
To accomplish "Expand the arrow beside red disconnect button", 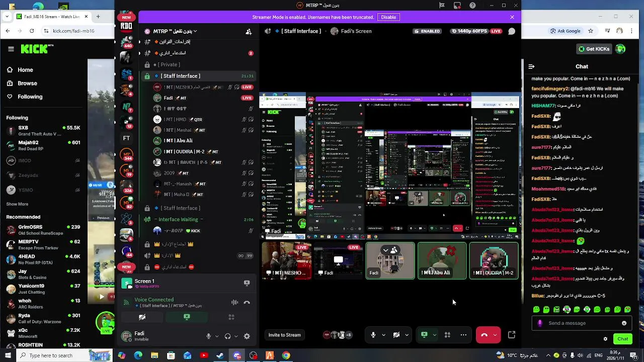I will click(x=495, y=335).
